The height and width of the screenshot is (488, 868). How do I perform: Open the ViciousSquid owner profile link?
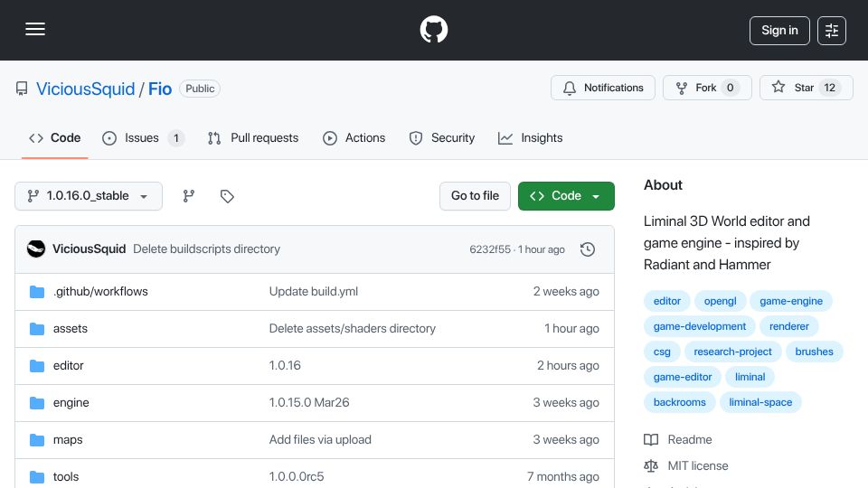click(85, 89)
